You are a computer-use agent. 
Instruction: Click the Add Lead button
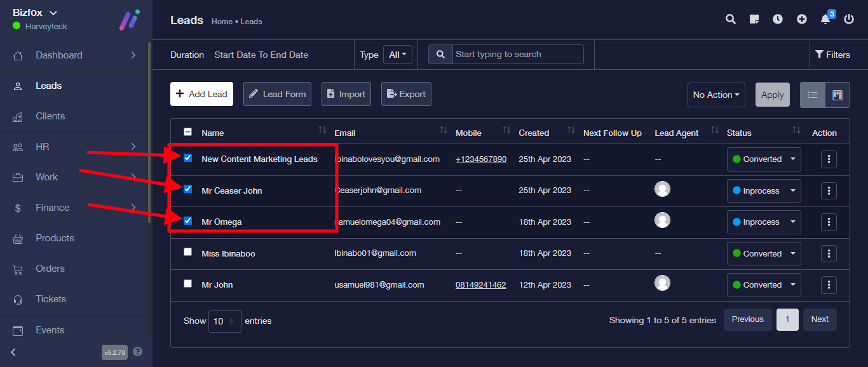pyautogui.click(x=201, y=94)
